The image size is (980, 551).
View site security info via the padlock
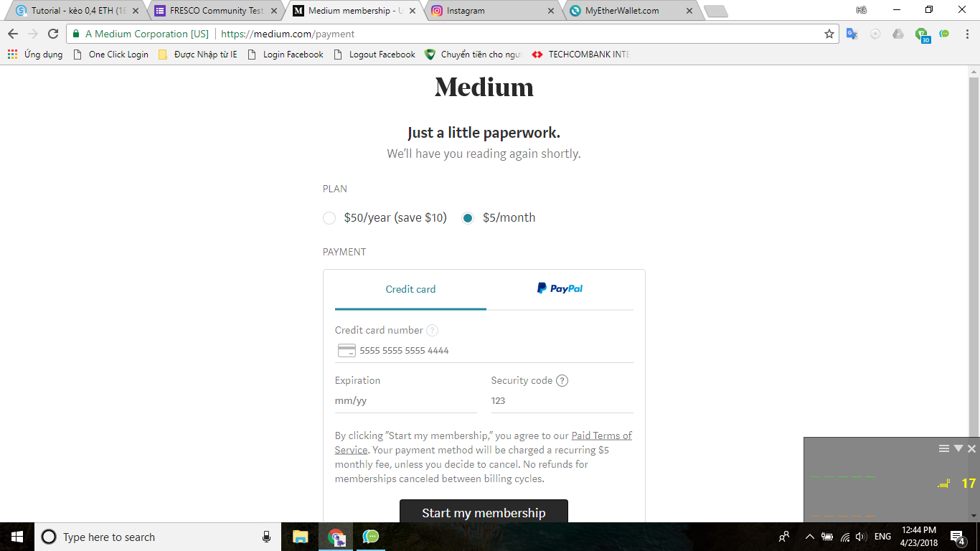pyautogui.click(x=76, y=34)
